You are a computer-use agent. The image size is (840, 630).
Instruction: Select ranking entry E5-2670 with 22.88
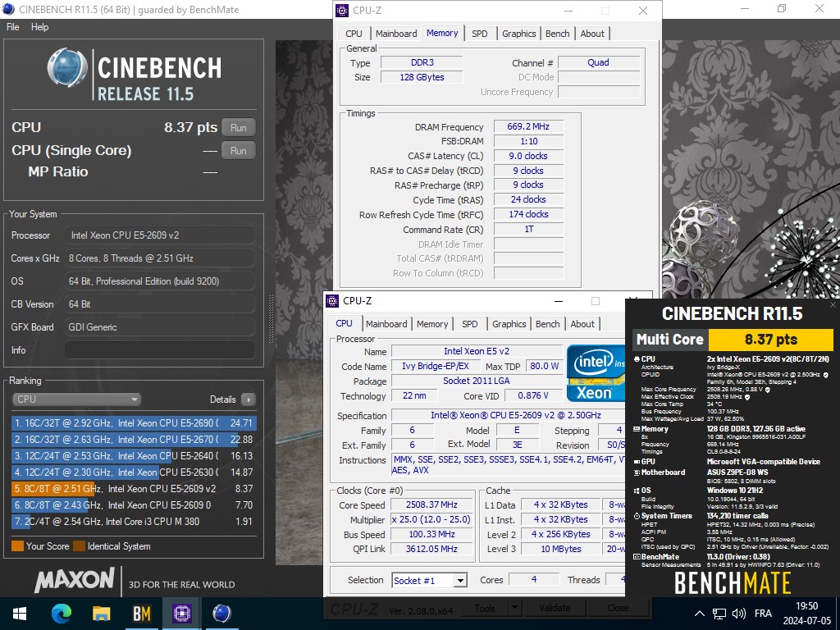click(x=134, y=440)
